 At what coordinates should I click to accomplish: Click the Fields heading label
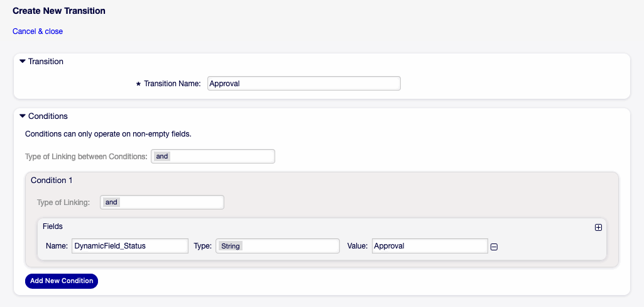tap(53, 226)
